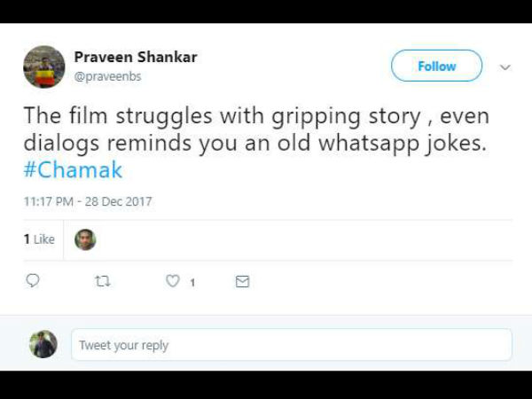532x399 pixels.
Task: Click the 11:17 PM tweet timestamp
Action: tap(48, 202)
